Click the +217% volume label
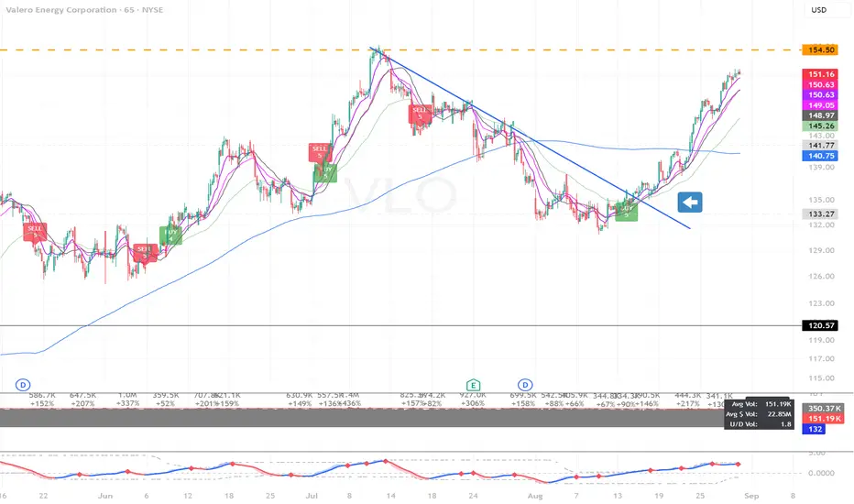Viewport: 854px width, 504px height. (x=687, y=404)
